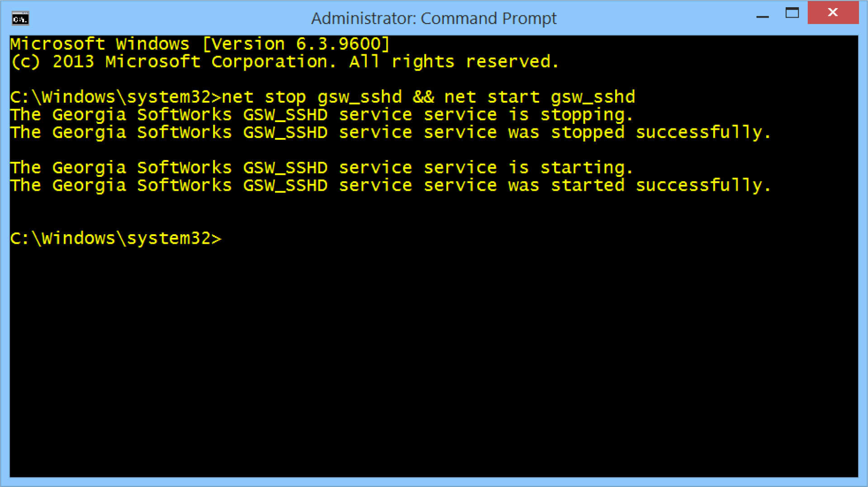Click the 'net stop gsw_sshd' command text

[x=312, y=97]
